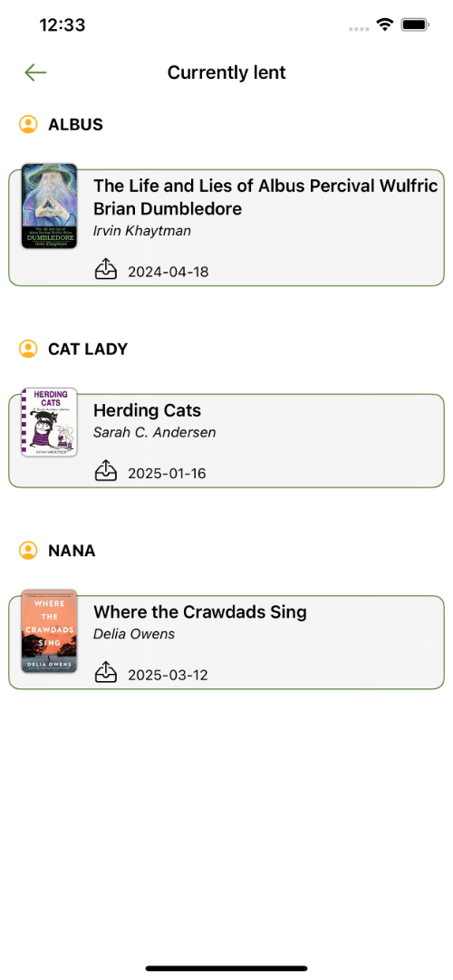Viewport: 453px width, 980px height.
Task: Select the ALBUS borrower heading
Action: pos(75,124)
